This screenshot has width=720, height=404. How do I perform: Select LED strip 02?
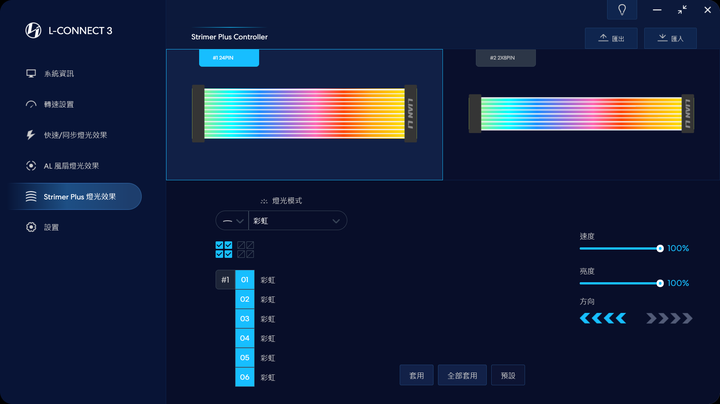point(245,299)
